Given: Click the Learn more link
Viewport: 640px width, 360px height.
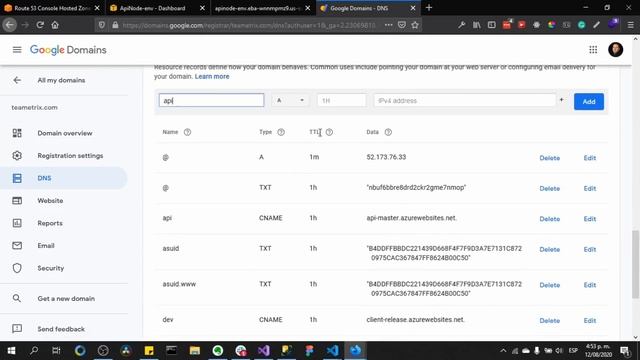Looking at the screenshot, I should [212, 76].
